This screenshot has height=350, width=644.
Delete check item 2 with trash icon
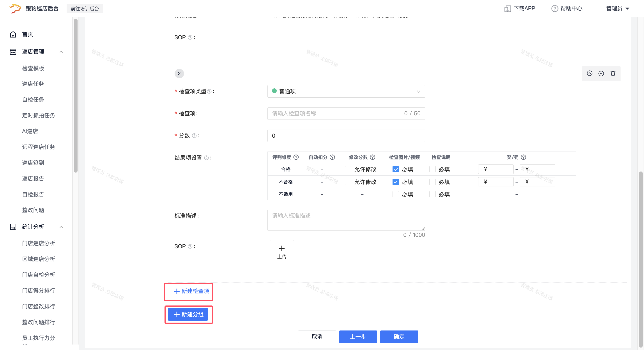point(613,73)
